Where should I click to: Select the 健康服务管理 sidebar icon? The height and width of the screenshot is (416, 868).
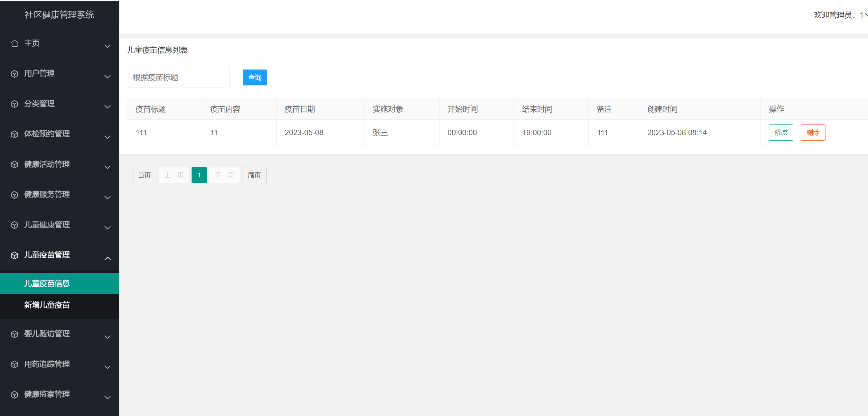[15, 194]
